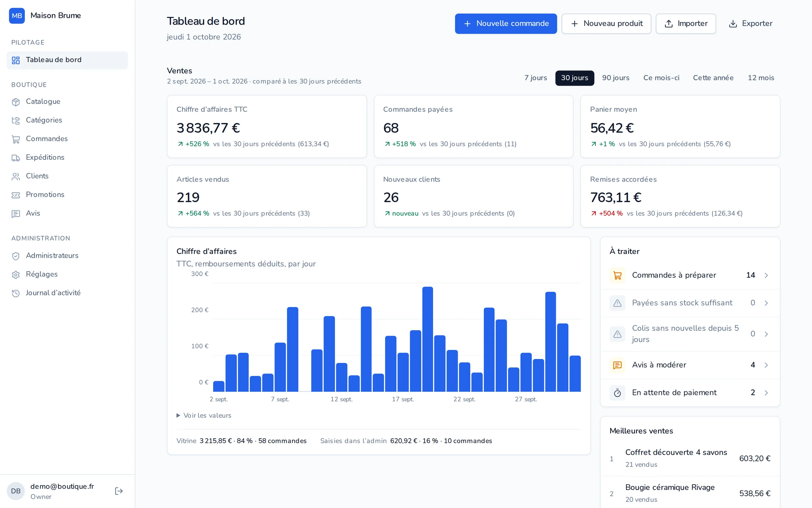Click the Clients people icon
Viewport: 812px width, 508px height.
point(16,176)
